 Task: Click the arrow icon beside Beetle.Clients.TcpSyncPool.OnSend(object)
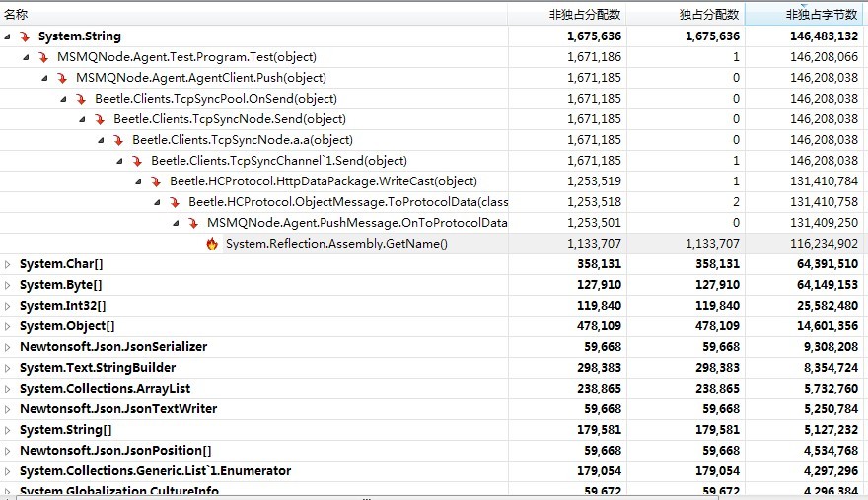coord(81,100)
